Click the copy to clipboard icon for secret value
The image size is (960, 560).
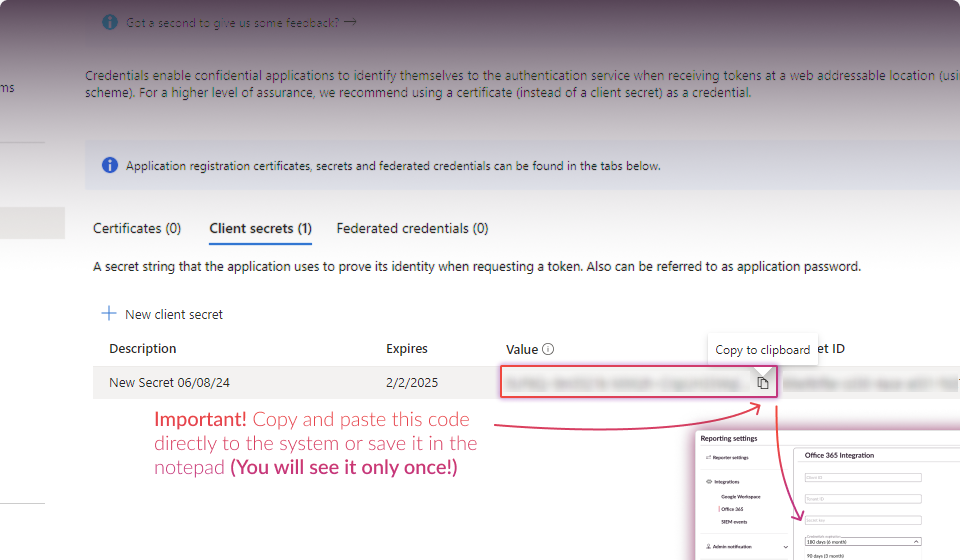(763, 383)
